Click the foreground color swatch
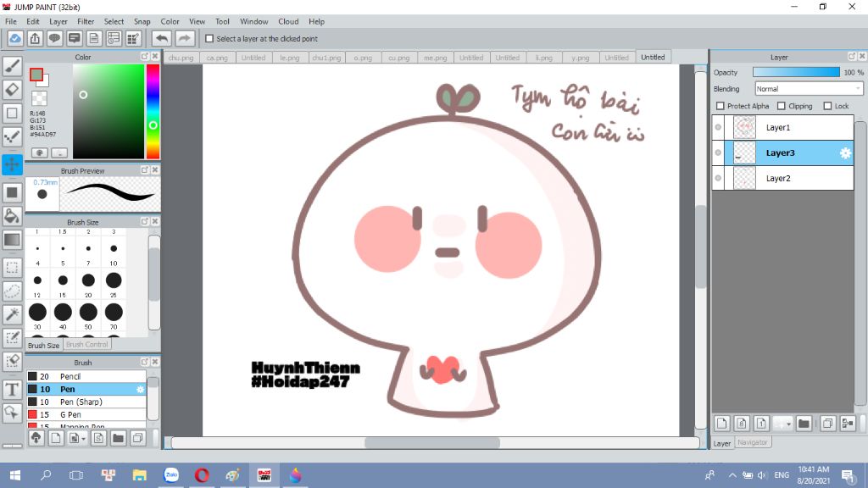 36,75
